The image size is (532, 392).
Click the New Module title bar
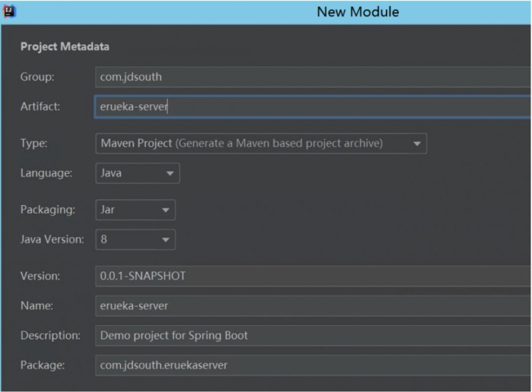(358, 12)
